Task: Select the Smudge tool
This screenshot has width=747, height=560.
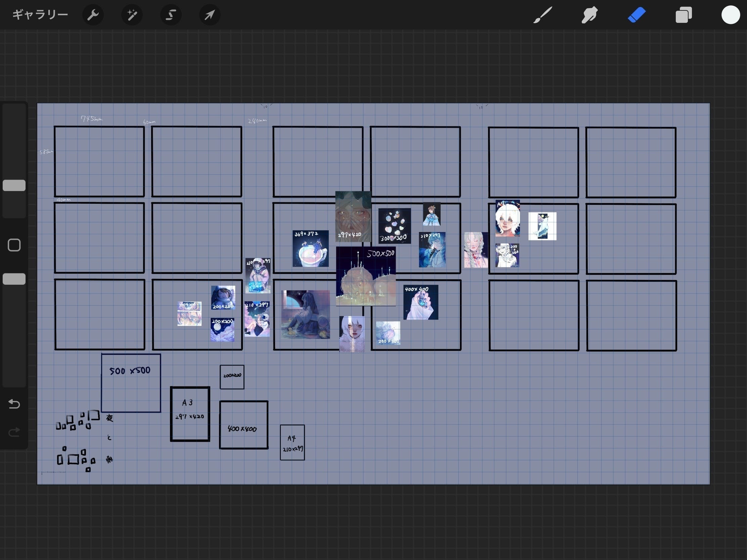Action: click(x=589, y=15)
